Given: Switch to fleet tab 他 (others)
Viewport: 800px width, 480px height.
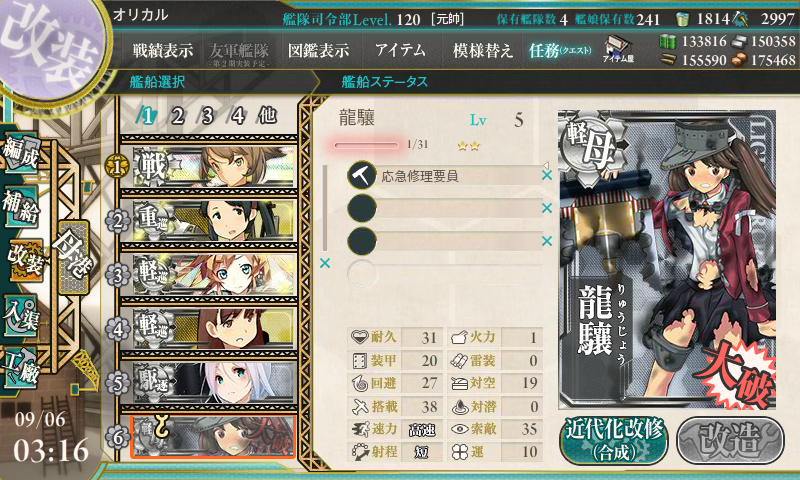Looking at the screenshot, I should click(x=267, y=116).
